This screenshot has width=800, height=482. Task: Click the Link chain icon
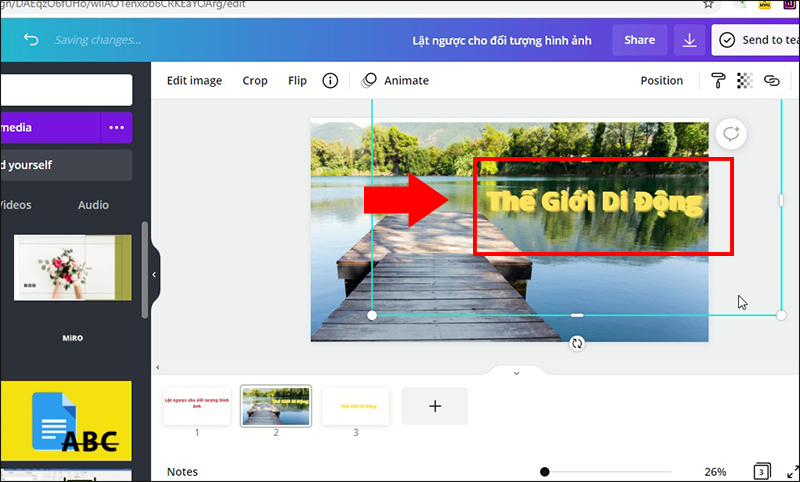pyautogui.click(x=772, y=81)
